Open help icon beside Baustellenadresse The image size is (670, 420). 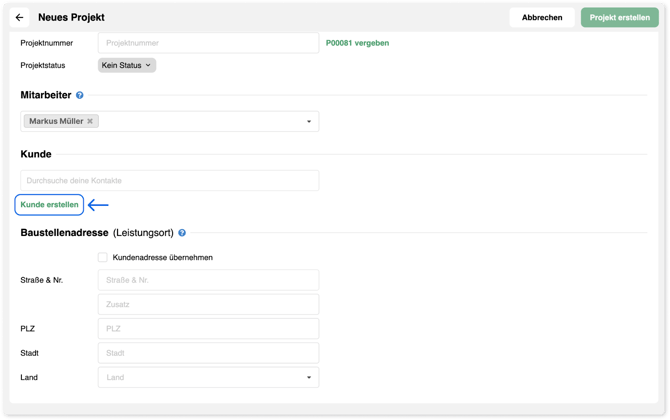[x=182, y=233]
